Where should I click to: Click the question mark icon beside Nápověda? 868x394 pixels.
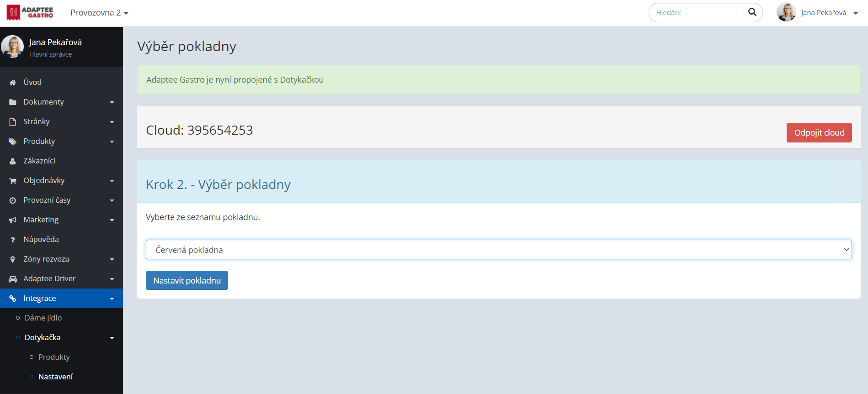(13, 240)
